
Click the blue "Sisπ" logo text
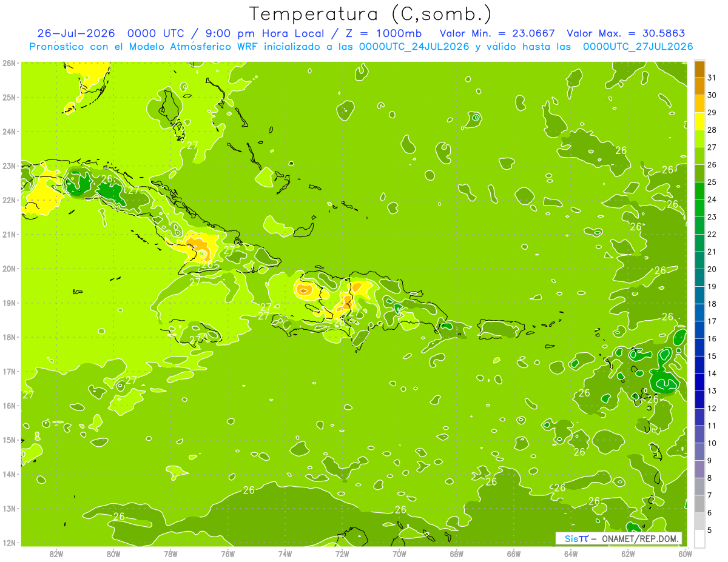576,538
